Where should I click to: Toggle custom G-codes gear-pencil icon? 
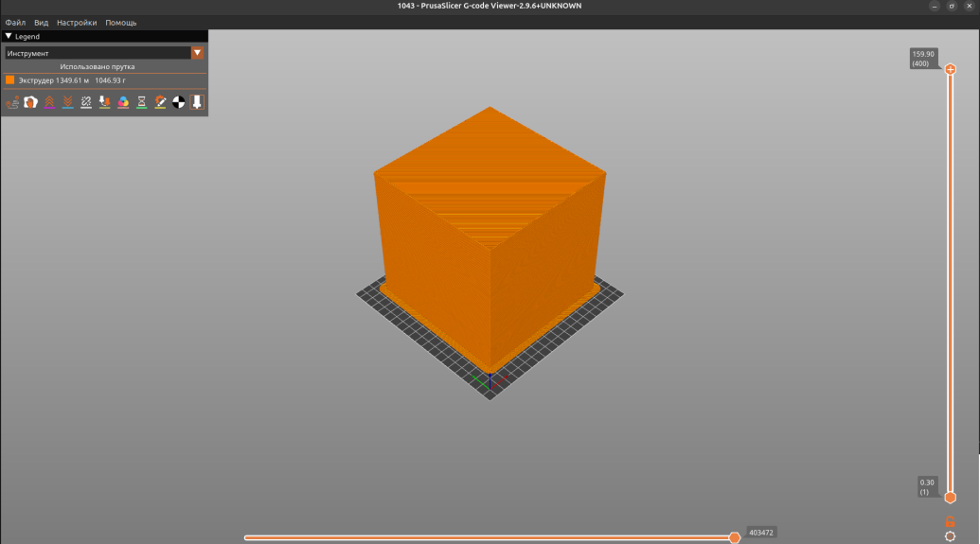point(160,102)
